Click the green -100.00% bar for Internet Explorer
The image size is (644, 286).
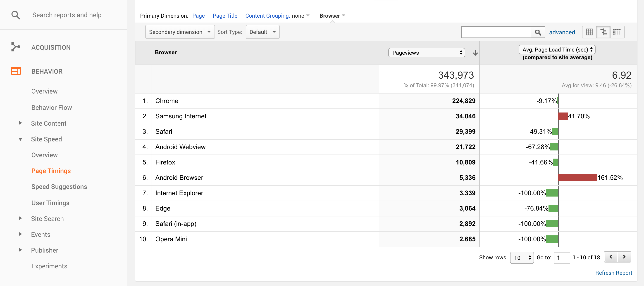tap(552, 193)
